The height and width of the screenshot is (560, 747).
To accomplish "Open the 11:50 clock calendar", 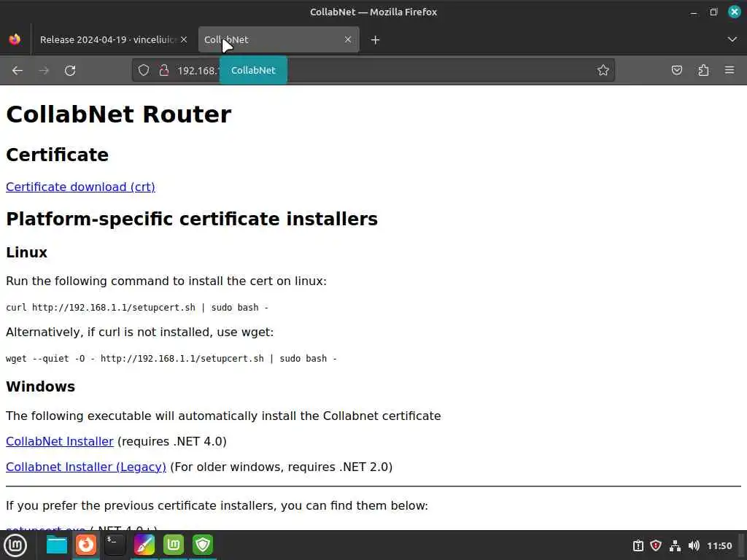I will click(x=719, y=545).
